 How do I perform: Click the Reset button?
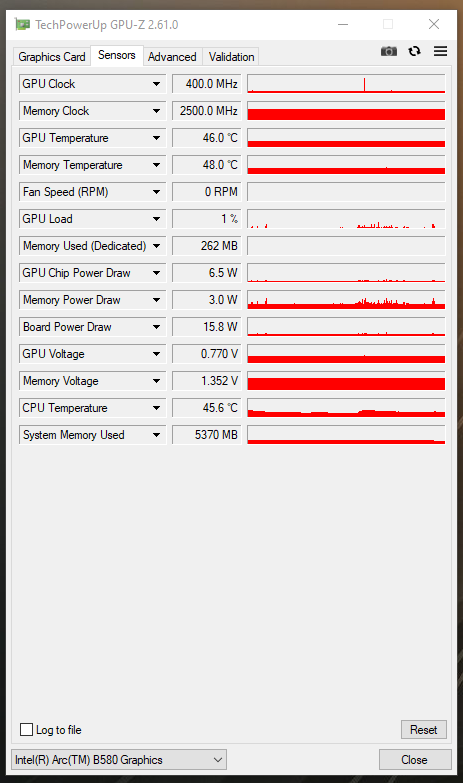pos(424,730)
